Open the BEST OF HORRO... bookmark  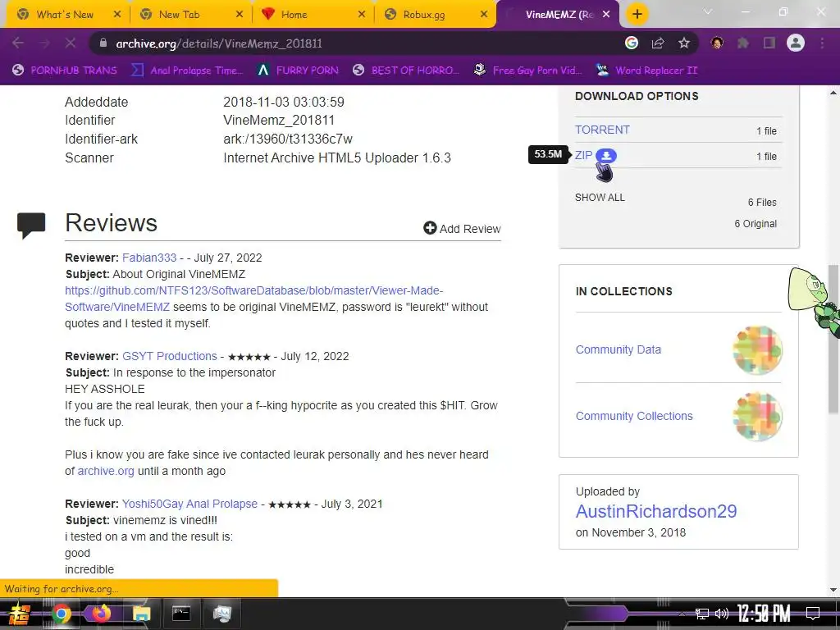coord(406,71)
